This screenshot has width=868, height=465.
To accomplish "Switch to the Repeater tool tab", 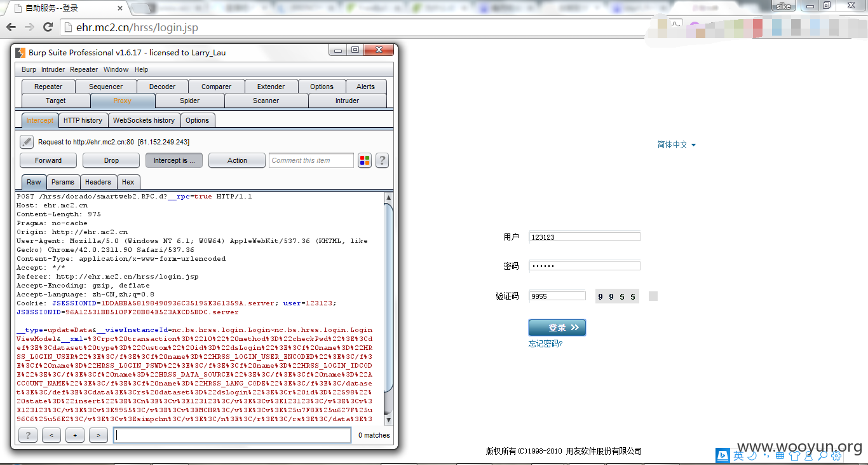I will click(x=48, y=87).
